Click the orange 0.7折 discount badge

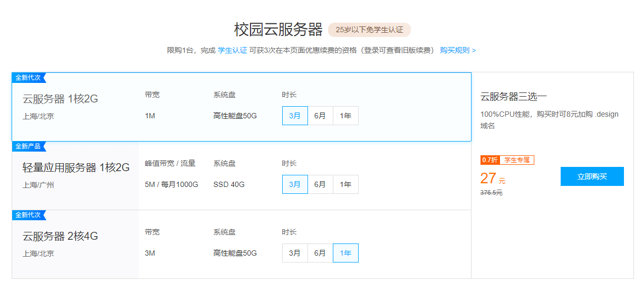tap(489, 160)
